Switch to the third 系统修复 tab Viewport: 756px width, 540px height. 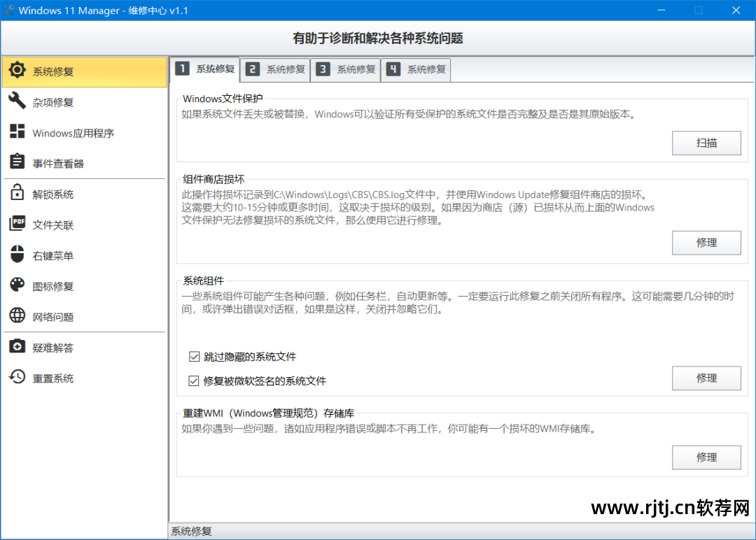pos(346,70)
